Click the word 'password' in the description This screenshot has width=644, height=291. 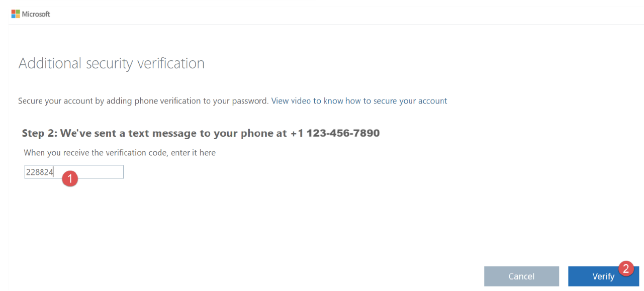(x=249, y=101)
